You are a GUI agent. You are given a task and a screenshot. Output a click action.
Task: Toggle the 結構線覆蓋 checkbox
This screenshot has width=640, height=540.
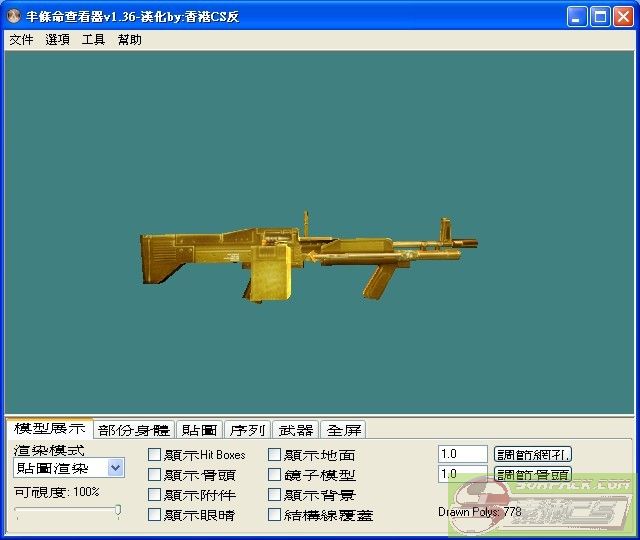(x=275, y=515)
